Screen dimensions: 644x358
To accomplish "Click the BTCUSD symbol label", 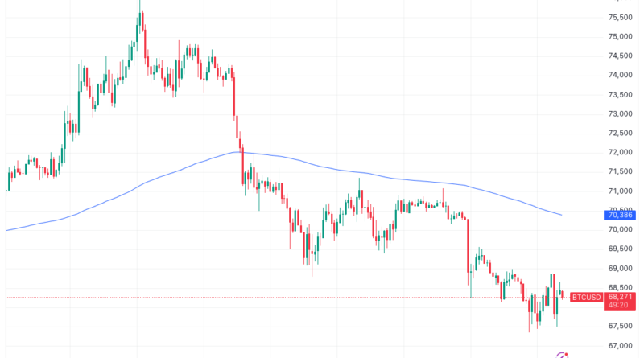I will (x=584, y=297).
